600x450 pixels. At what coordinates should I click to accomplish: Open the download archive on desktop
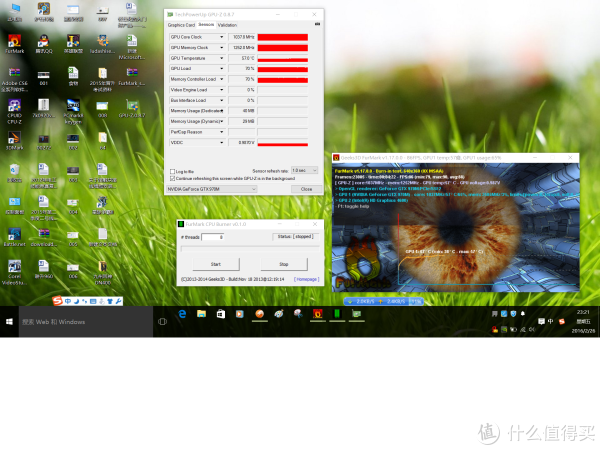point(44,237)
